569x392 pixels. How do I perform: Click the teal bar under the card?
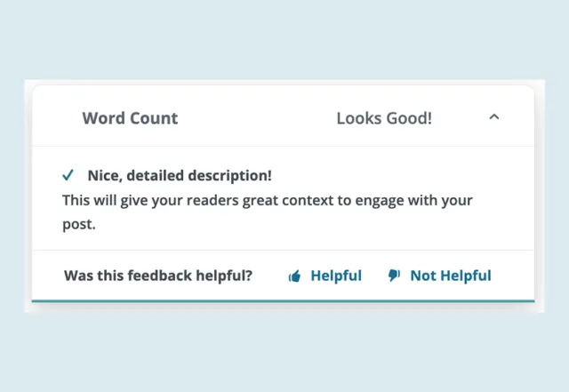[x=283, y=301]
